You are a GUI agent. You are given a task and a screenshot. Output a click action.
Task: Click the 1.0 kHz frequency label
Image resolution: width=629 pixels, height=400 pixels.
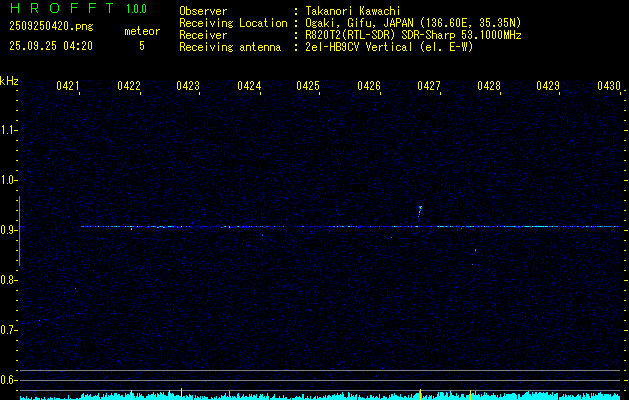[8, 180]
